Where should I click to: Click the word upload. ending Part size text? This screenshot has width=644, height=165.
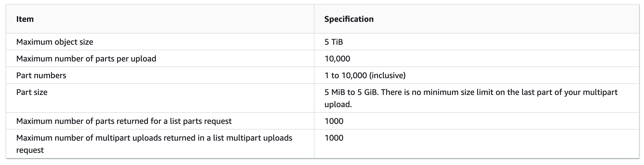(x=338, y=105)
